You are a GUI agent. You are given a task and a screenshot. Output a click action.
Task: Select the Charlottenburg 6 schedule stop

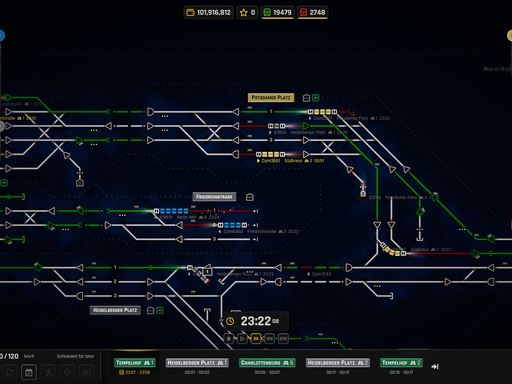click(x=267, y=363)
